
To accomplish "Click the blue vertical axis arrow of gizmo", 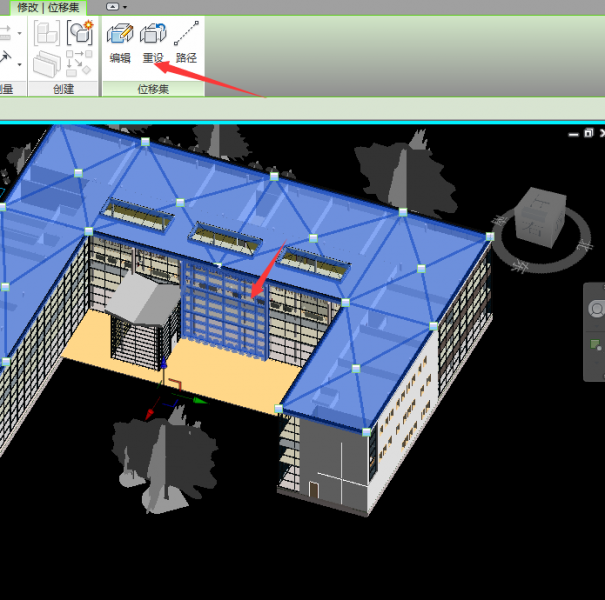I will (164, 363).
